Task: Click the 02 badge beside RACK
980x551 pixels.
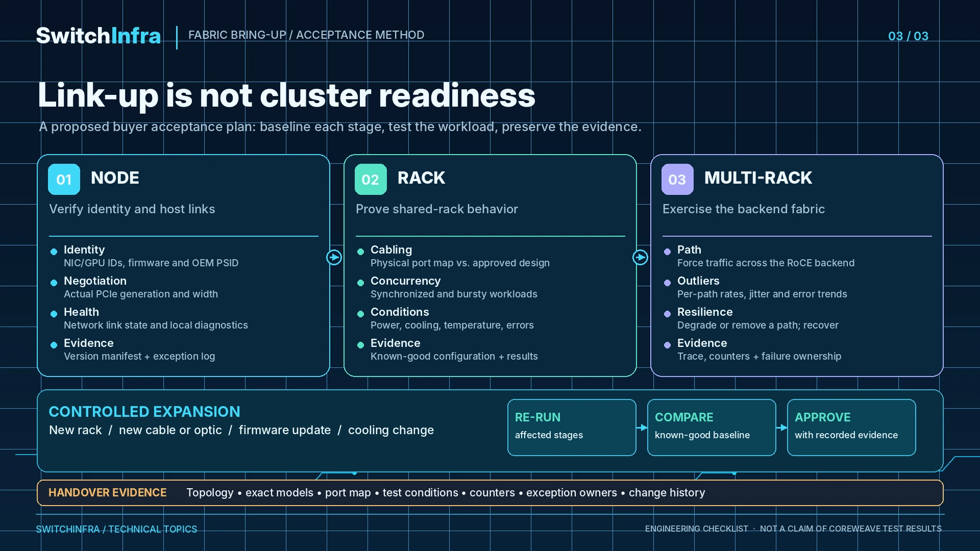Action: (371, 179)
